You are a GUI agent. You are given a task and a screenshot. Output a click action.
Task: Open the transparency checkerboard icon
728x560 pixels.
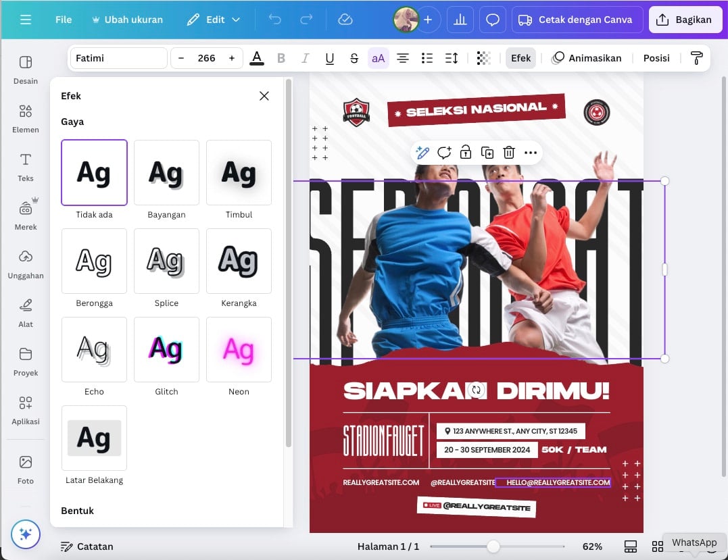483,58
